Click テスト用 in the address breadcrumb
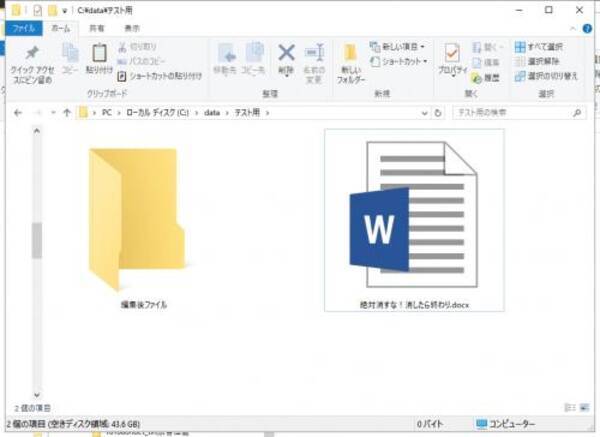 coord(247,113)
